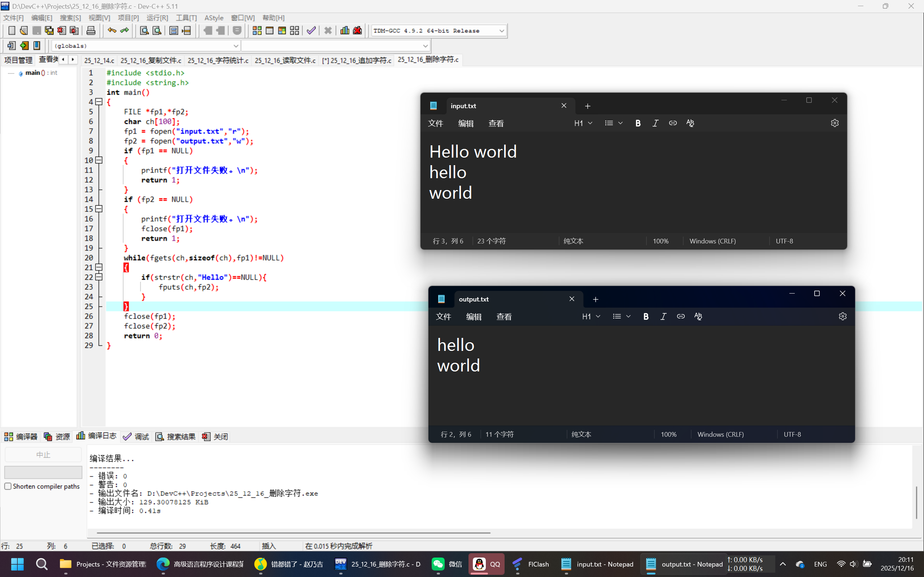Click the Compile icon with colored squares
Screen dimensions: 924x577
tap(257, 31)
